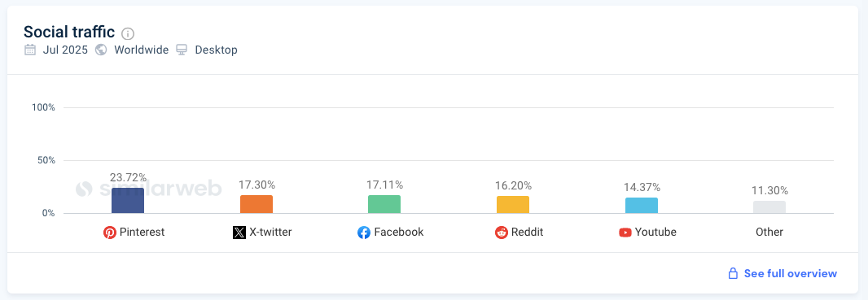The height and width of the screenshot is (300, 868).
Task: Click the Pinterest logo icon
Action: tap(110, 233)
